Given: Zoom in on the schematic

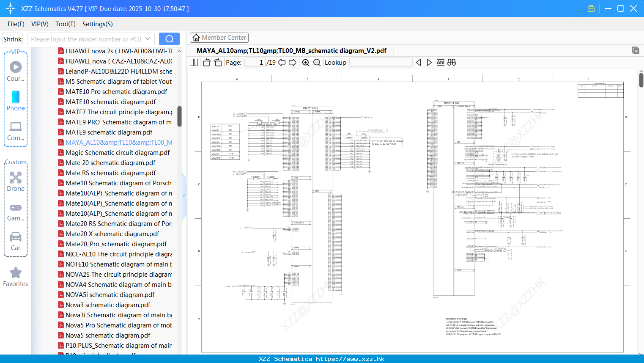Looking at the screenshot, I should click(306, 63).
